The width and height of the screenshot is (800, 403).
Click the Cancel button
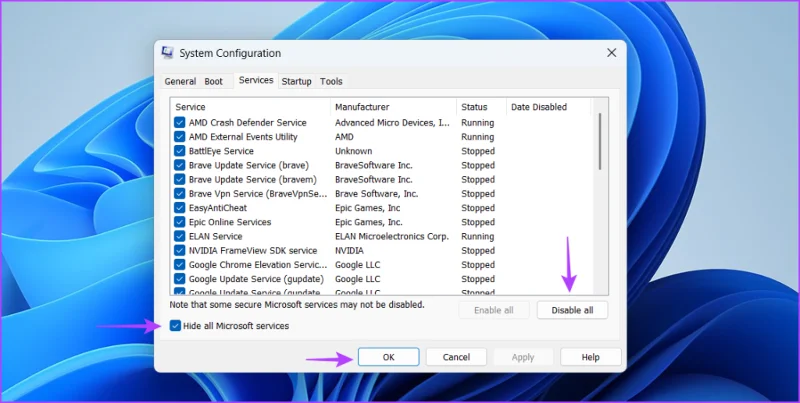pyautogui.click(x=456, y=357)
